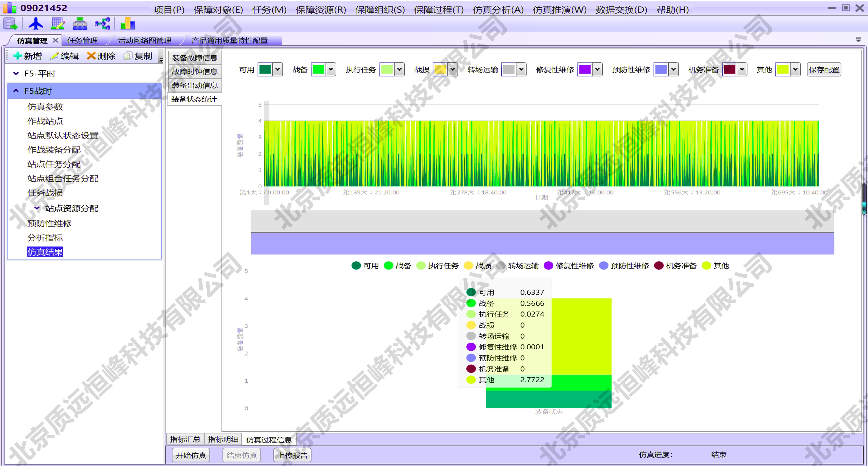Screen dimensions: 868x466
Task: Open the 预防性维修 color dropdown arrow
Action: (674, 70)
